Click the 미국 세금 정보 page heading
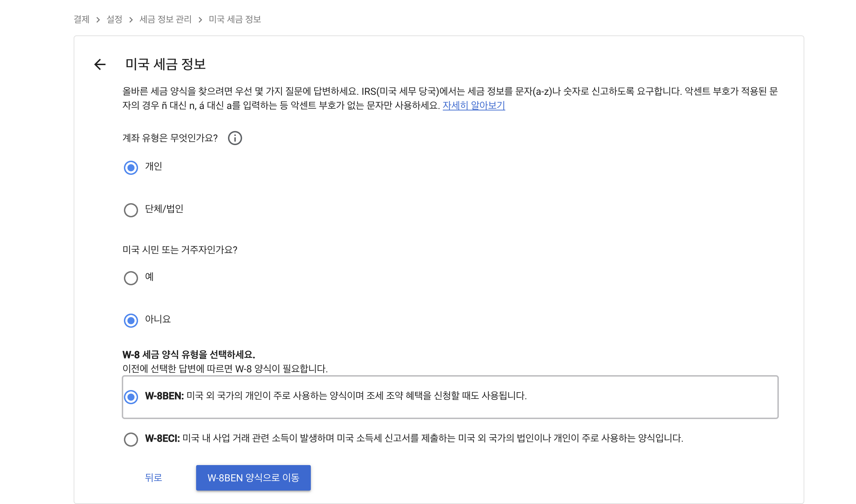The width and height of the screenshot is (856, 504). [x=165, y=64]
